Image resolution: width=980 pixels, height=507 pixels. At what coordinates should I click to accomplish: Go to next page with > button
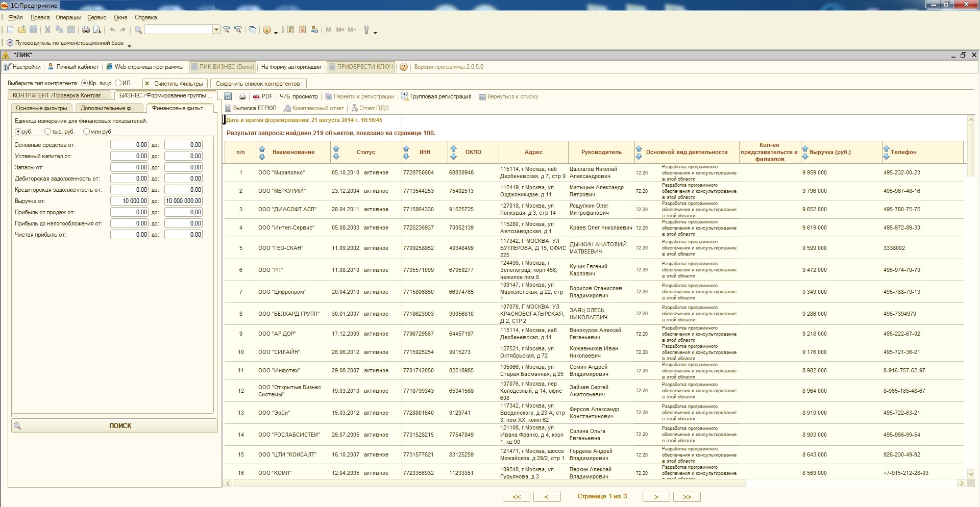(656, 497)
